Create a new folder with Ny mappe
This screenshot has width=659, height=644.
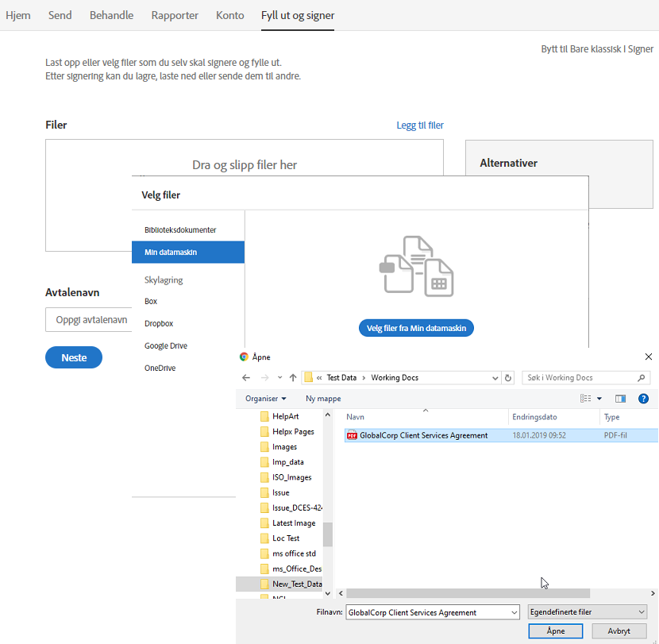tap(323, 399)
